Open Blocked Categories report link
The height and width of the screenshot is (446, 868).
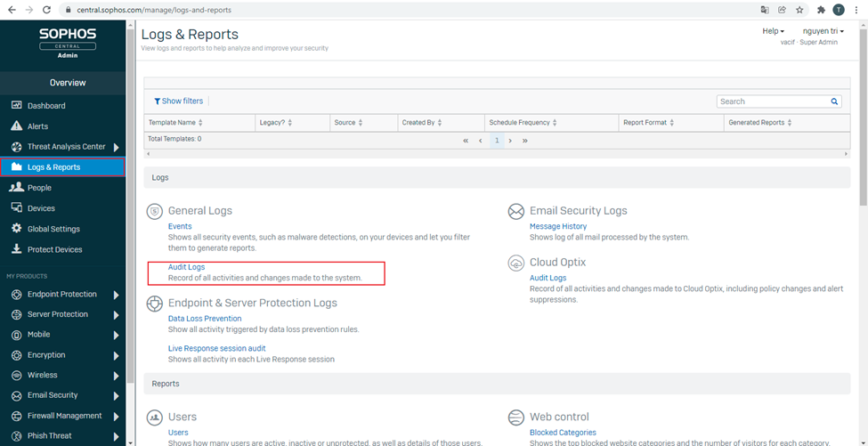[563, 432]
